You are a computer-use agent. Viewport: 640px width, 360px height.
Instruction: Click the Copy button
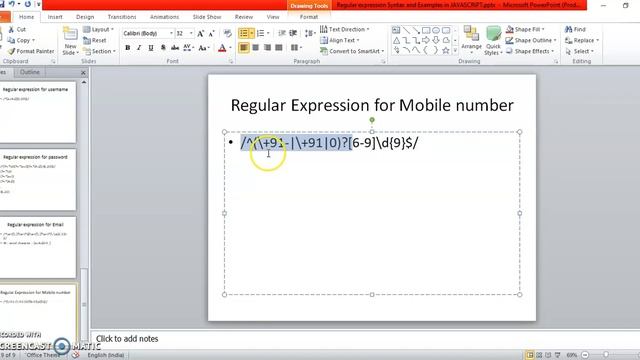20,40
